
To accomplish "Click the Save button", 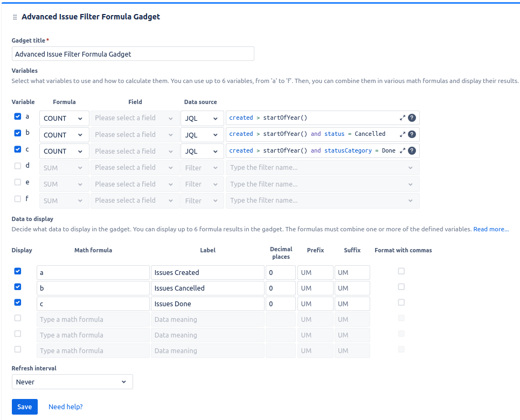I will point(25,407).
